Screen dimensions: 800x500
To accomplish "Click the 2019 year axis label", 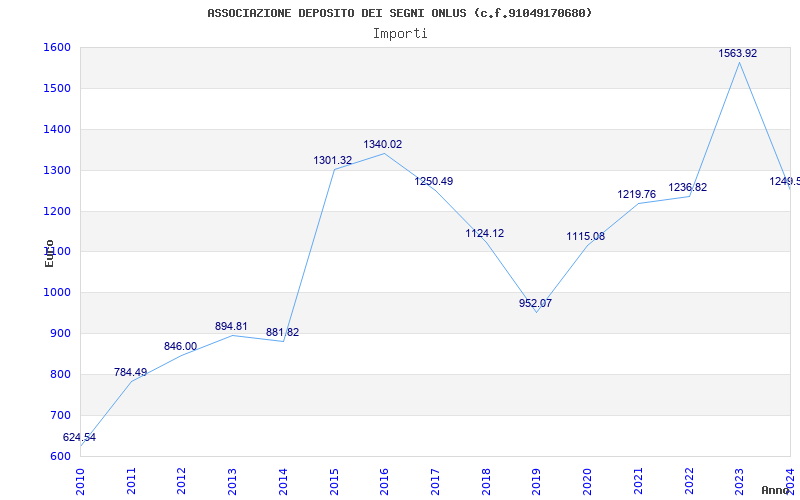I will (x=536, y=481).
